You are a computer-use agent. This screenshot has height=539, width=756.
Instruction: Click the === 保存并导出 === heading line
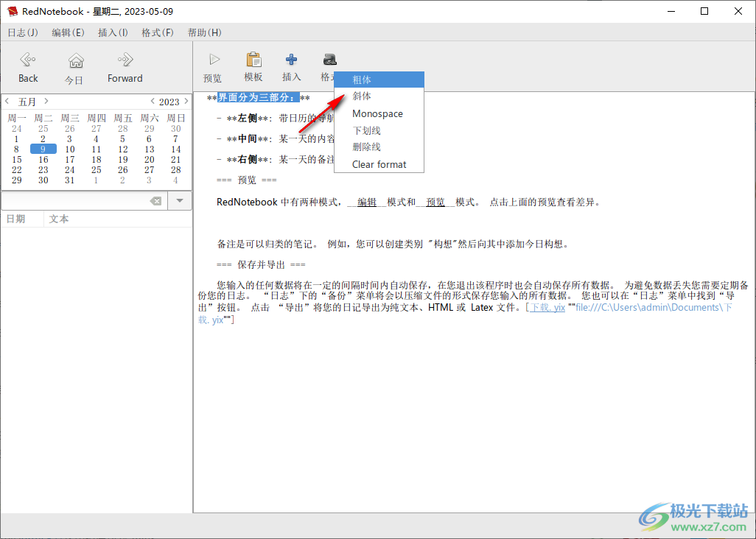(x=261, y=265)
